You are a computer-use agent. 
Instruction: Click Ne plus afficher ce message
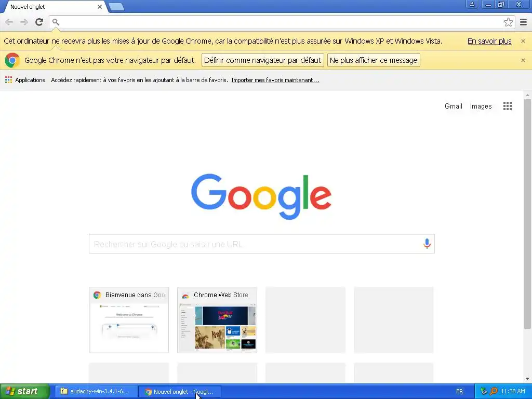(x=374, y=60)
